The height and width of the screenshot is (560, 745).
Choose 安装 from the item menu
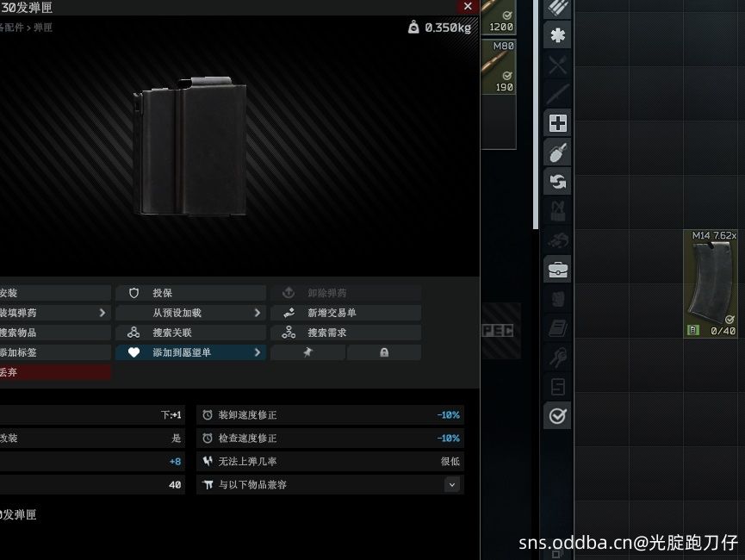tap(54, 293)
